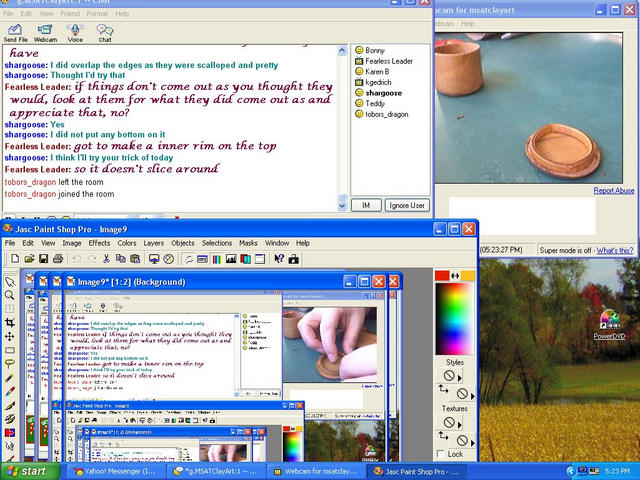Select the Crop tool
The width and height of the screenshot is (640, 480).
(10, 323)
